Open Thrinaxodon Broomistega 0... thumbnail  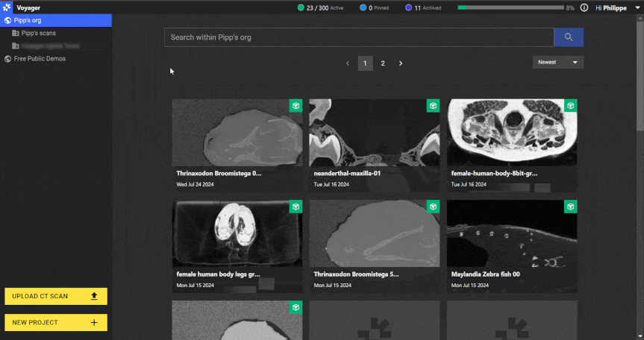[237, 133]
